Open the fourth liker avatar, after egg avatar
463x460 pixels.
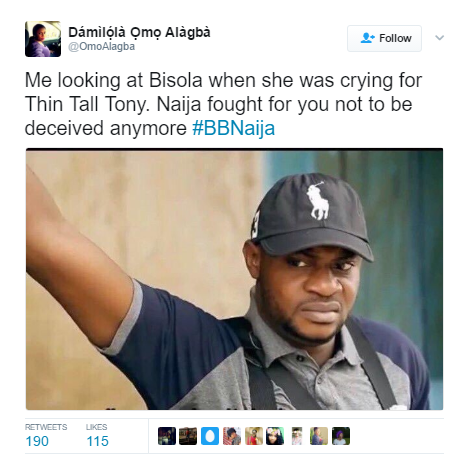click(232, 436)
